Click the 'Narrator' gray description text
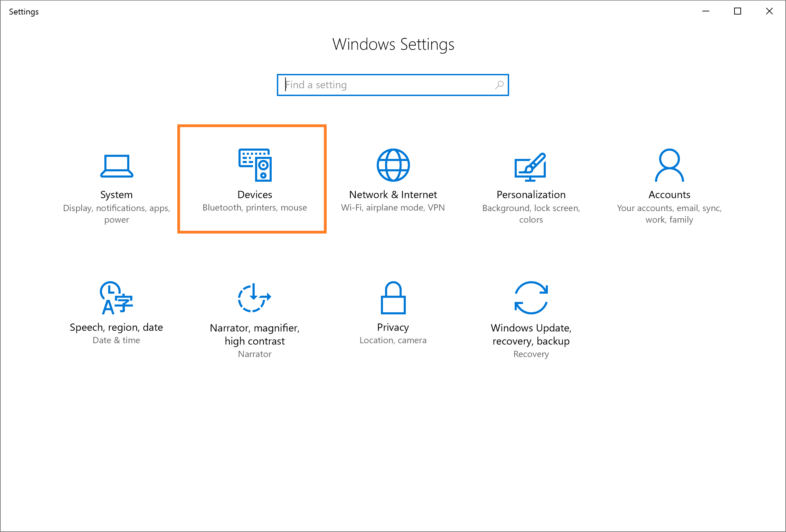 coord(255,354)
